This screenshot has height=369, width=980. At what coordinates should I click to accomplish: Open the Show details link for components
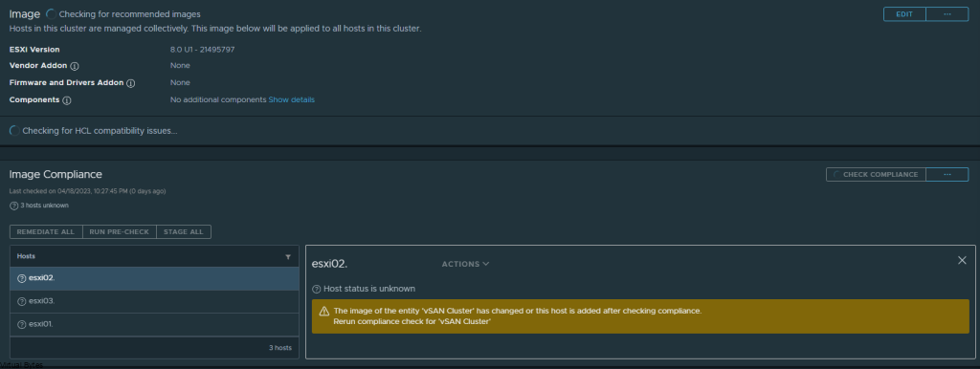point(292,100)
